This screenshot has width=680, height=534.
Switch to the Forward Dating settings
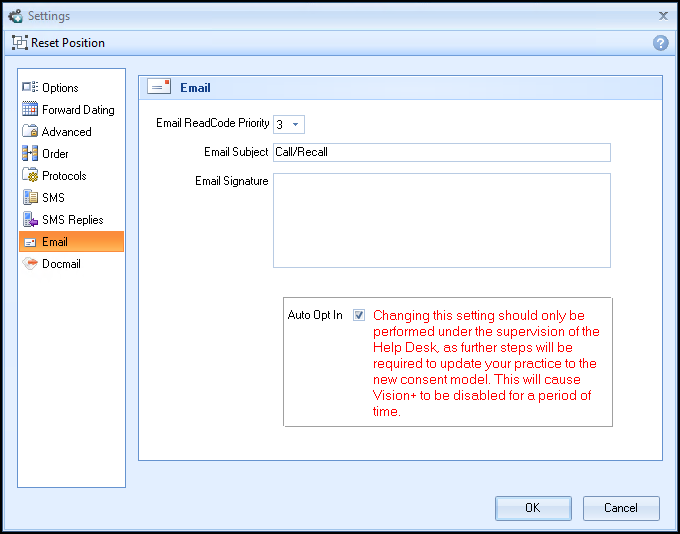(x=77, y=110)
